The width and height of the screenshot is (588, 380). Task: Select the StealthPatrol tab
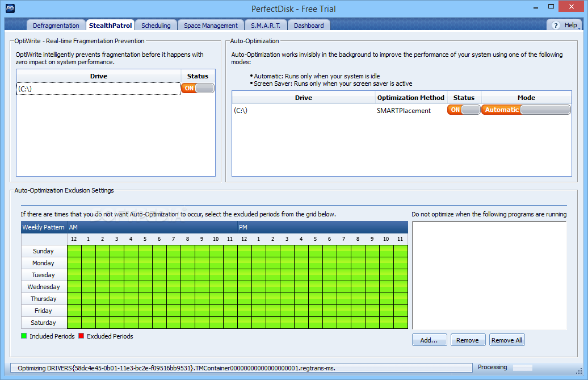click(110, 26)
